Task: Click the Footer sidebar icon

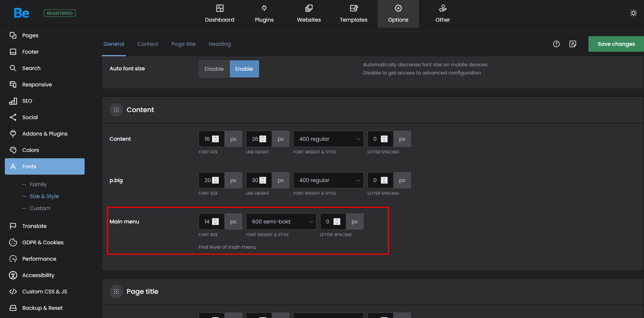Action: coord(13,52)
